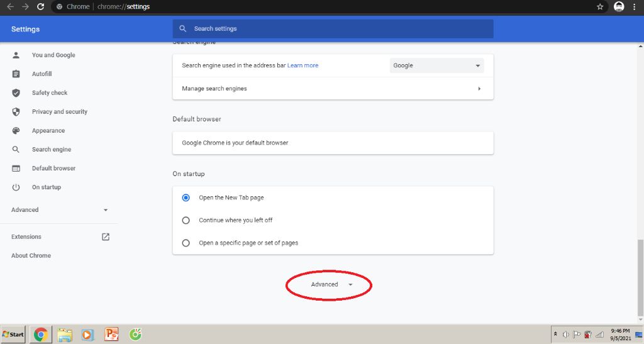The width and height of the screenshot is (644, 344).
Task: Click Google Chrome is your default browser text
Action: 235,143
